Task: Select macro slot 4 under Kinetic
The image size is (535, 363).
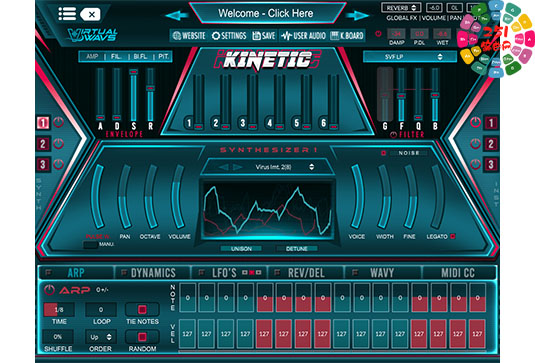Action: coord(270,123)
